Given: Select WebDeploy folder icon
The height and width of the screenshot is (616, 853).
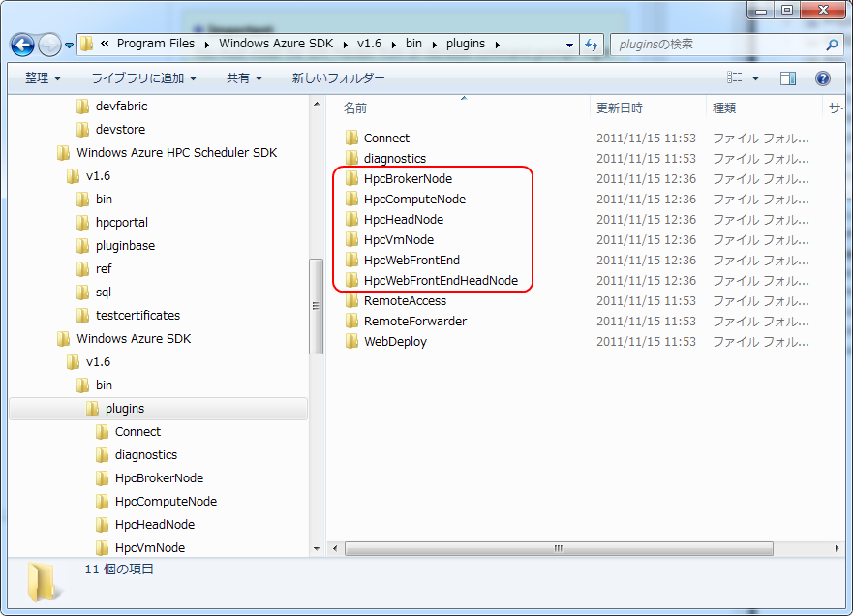Looking at the screenshot, I should pyautogui.click(x=351, y=341).
